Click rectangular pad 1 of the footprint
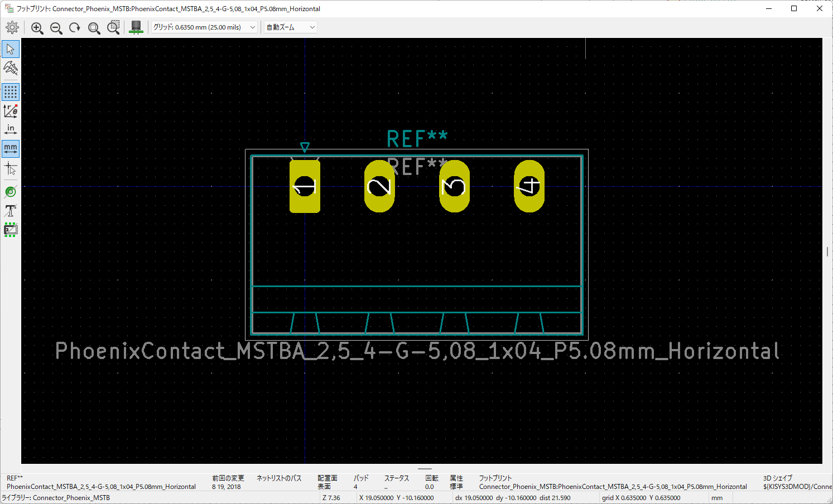833x504 pixels. tap(305, 186)
